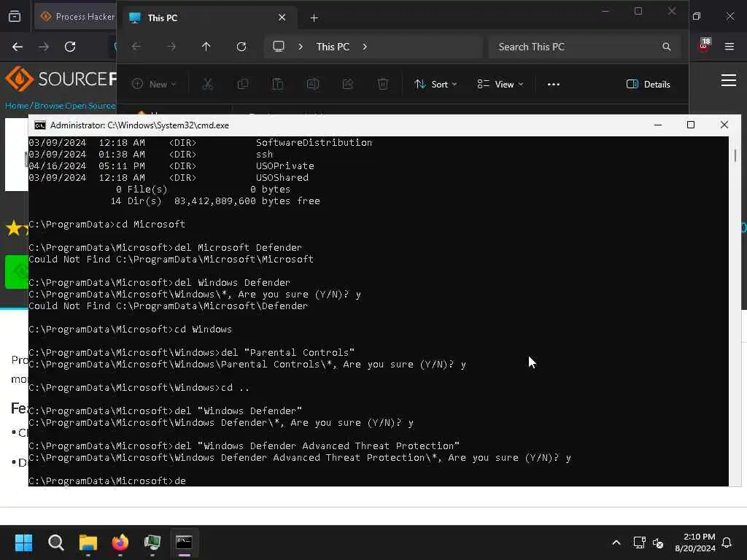This screenshot has height=560, width=747.
Task: Open the Sort dropdown menu
Action: click(x=436, y=85)
